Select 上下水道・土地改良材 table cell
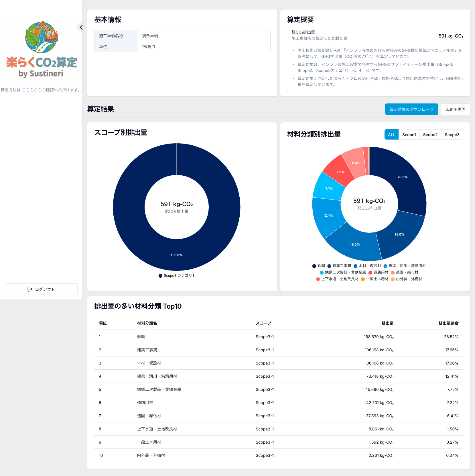The width and height of the screenshot is (475, 476). 157,429
